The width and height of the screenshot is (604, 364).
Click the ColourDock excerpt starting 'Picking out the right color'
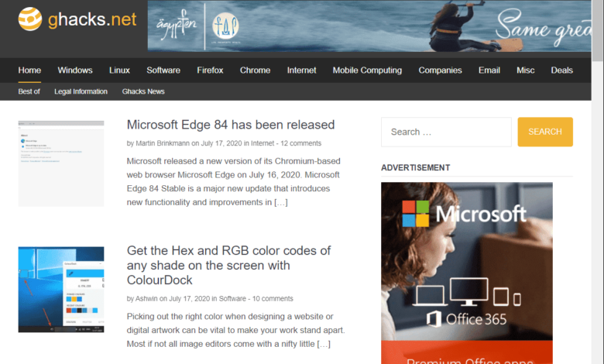click(235, 330)
